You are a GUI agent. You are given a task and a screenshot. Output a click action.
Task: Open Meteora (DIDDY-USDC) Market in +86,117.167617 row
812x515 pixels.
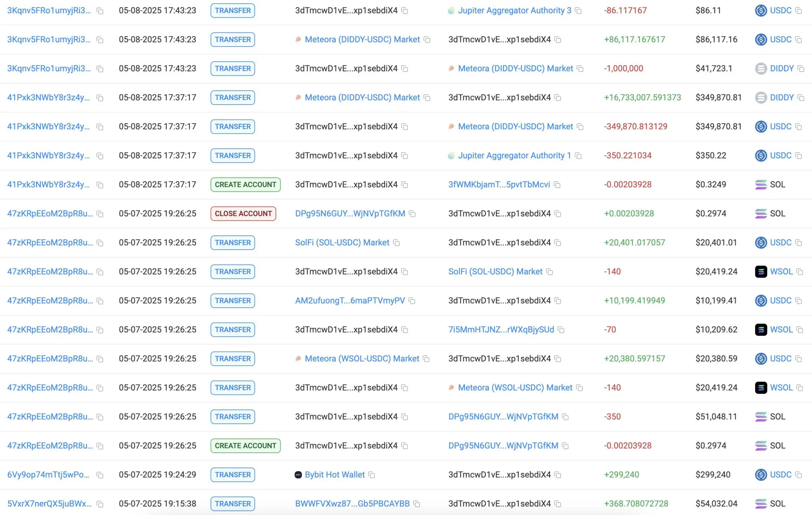pos(362,39)
